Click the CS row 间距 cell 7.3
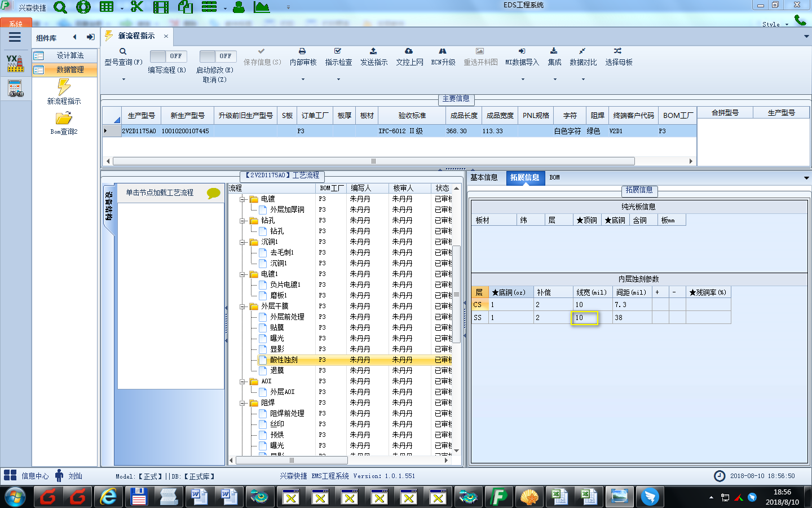Image resolution: width=812 pixels, height=508 pixels. (x=632, y=305)
